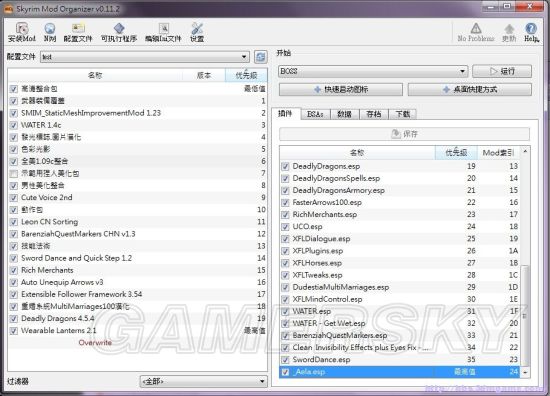This screenshot has height=396, width=550.
Task: Click the plugin list vertical scrollbar
Action: [525, 262]
